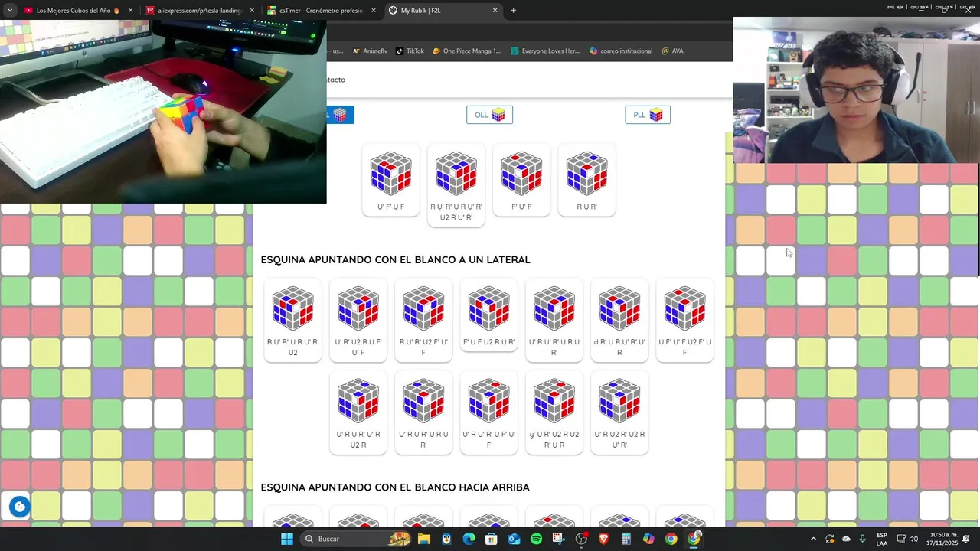The image size is (980, 551).
Task: Open the Everyone Loves Her bookmark
Action: (x=544, y=51)
